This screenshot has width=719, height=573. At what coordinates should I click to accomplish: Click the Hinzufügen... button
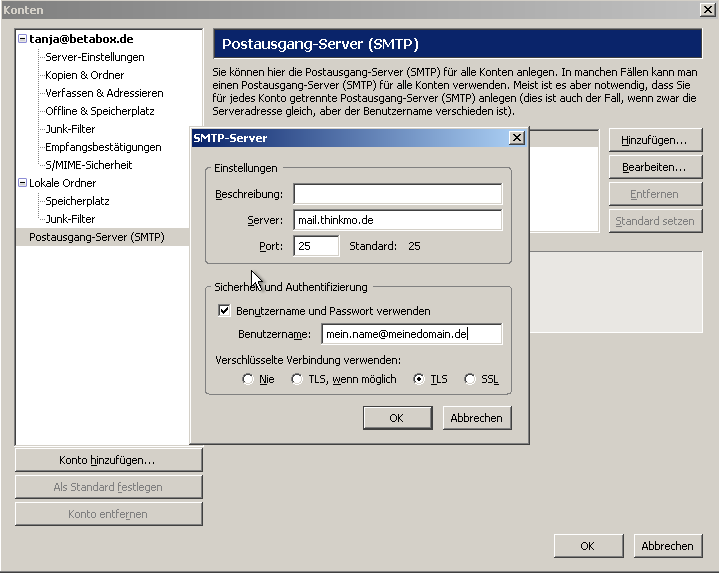click(x=655, y=140)
